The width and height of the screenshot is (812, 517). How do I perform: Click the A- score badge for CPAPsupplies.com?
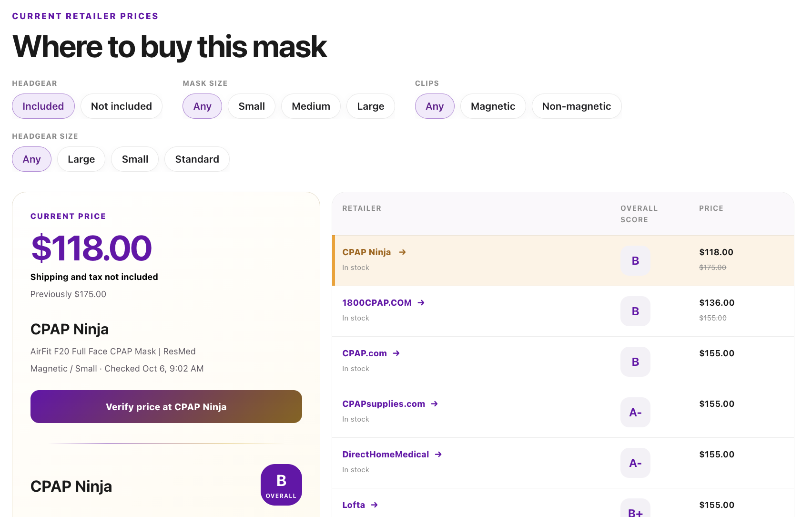[635, 412]
